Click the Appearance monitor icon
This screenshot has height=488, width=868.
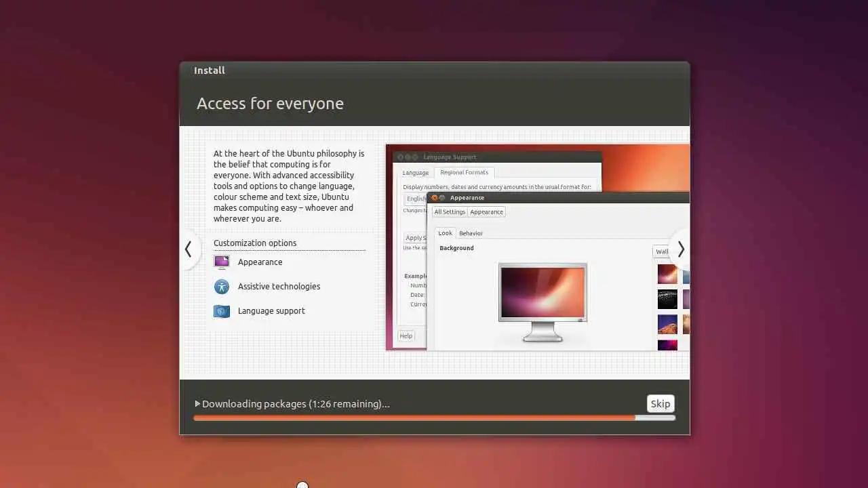(x=222, y=262)
